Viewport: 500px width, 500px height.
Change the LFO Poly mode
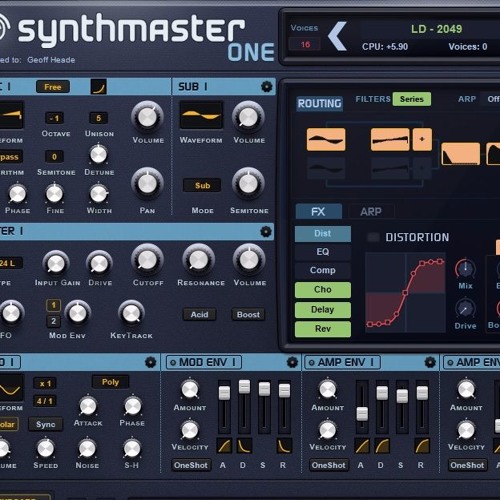tap(110, 382)
